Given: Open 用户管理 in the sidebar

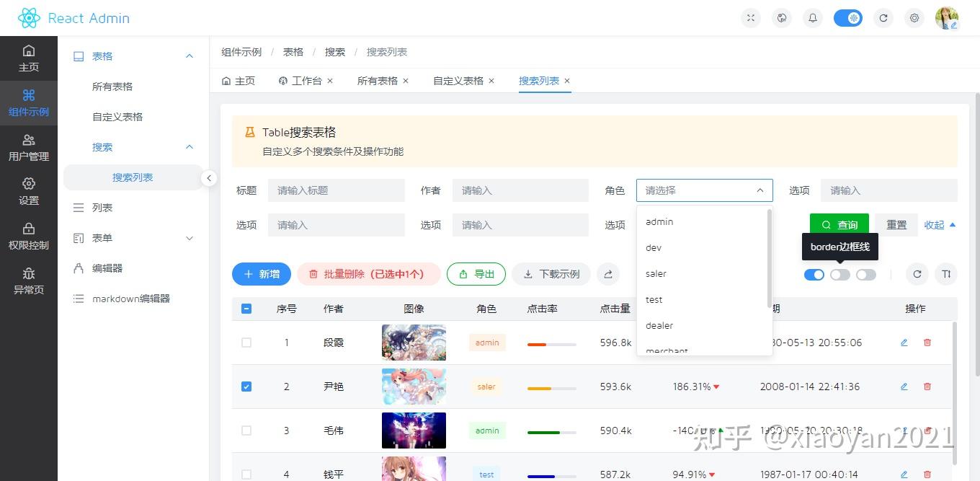Looking at the screenshot, I should [29, 148].
